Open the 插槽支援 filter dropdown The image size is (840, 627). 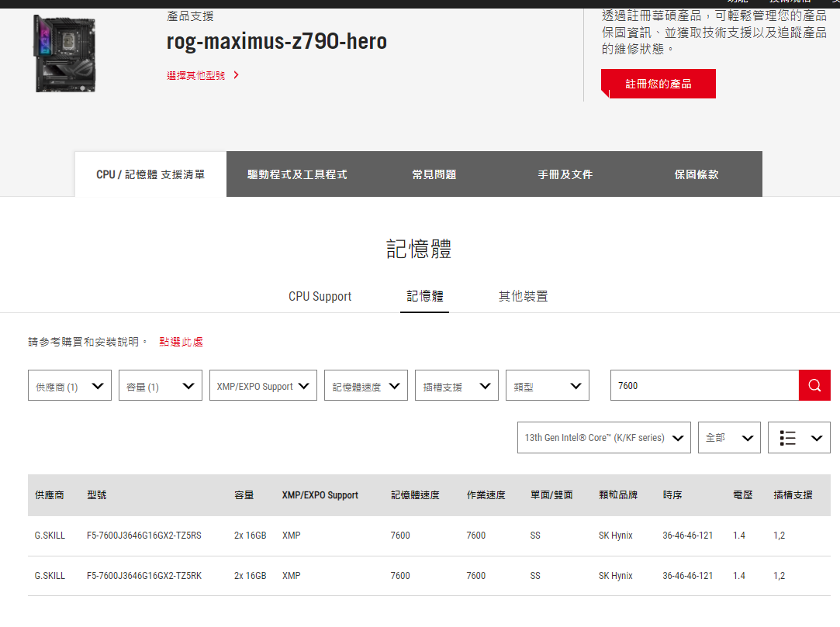456,385
